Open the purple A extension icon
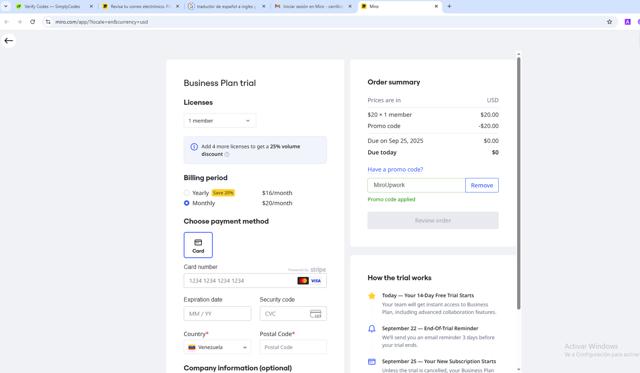Screen dimensions: 640x373 click(628, 22)
